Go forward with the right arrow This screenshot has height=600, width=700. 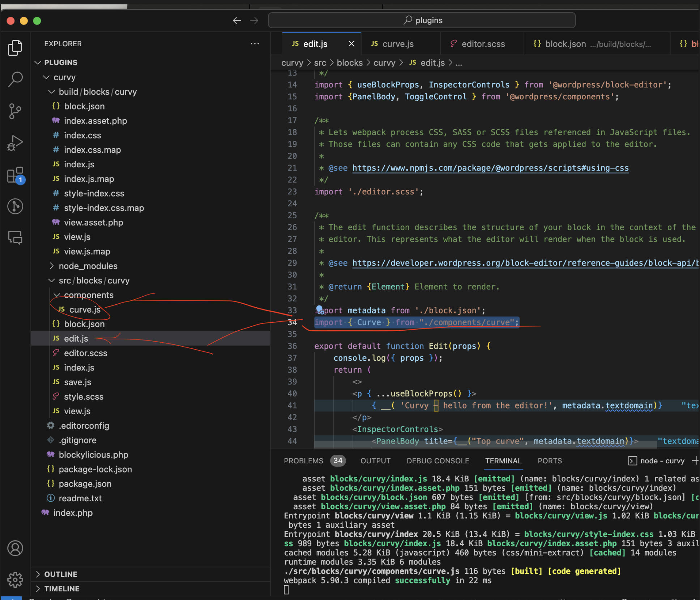point(255,21)
